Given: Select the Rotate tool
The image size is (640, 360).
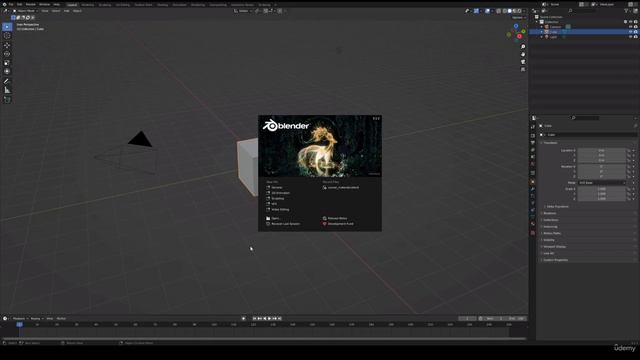Looking at the screenshot, I should click(7, 54).
